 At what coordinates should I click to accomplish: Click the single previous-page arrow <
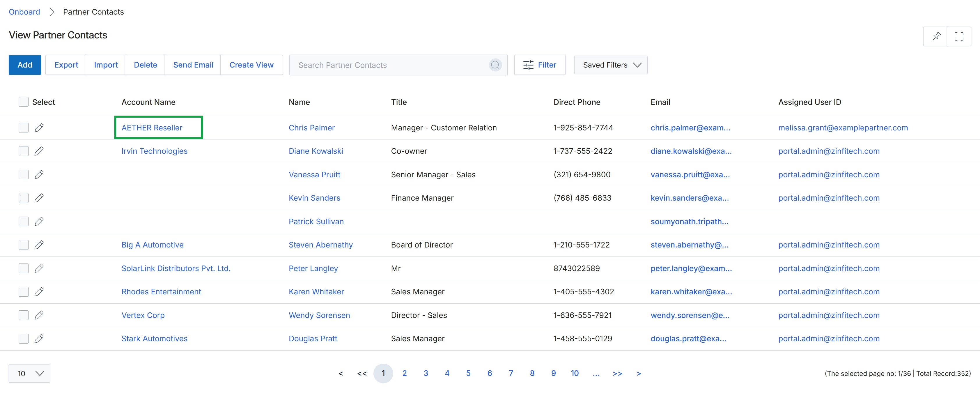[341, 373]
